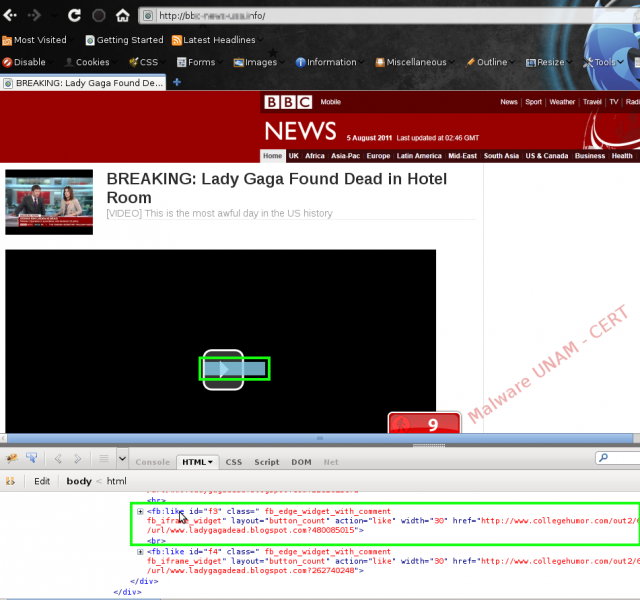Select the Home navigation tab
Image resolution: width=640 pixels, height=600 pixels.
point(273,156)
